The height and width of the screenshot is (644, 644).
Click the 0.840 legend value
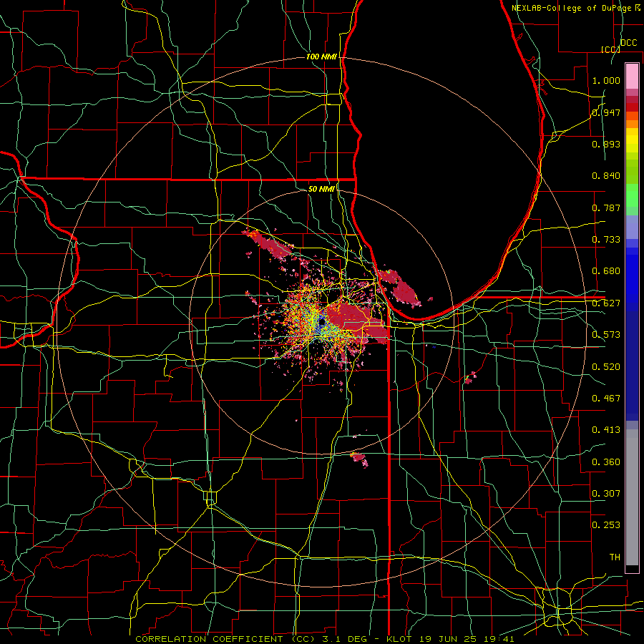pyautogui.click(x=606, y=176)
